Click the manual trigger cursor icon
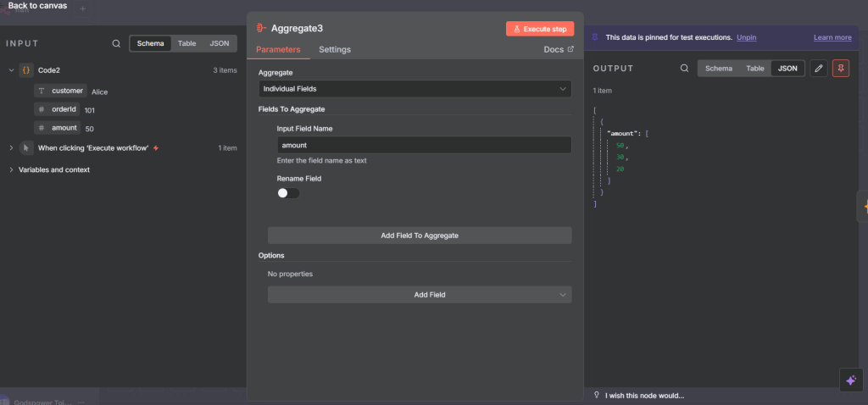The width and height of the screenshot is (868, 405). pyautogui.click(x=26, y=147)
